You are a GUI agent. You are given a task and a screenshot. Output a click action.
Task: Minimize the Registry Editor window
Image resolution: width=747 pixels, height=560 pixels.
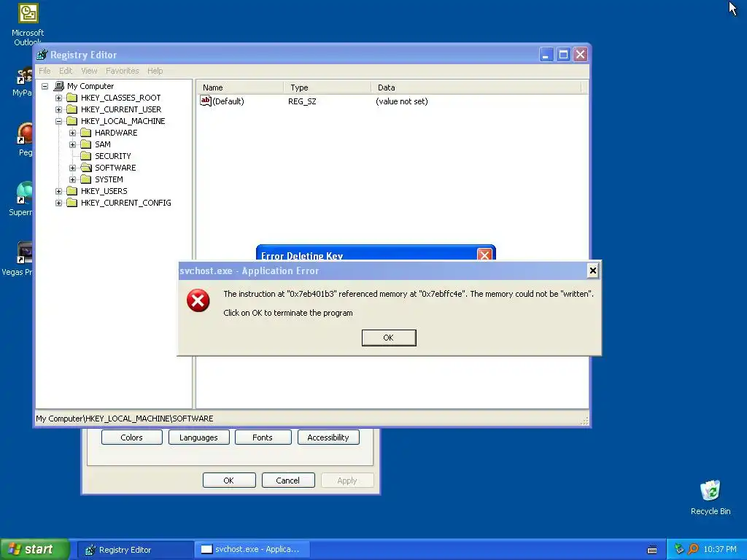[546, 55]
